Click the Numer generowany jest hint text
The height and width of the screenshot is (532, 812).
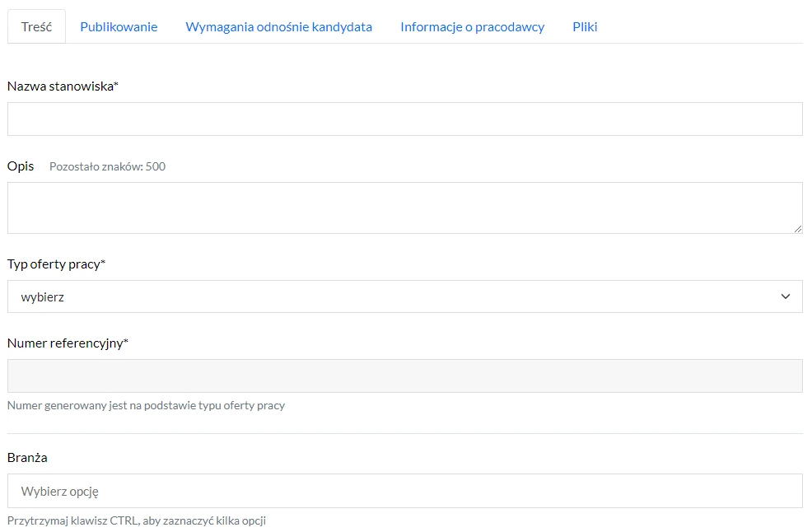146,405
